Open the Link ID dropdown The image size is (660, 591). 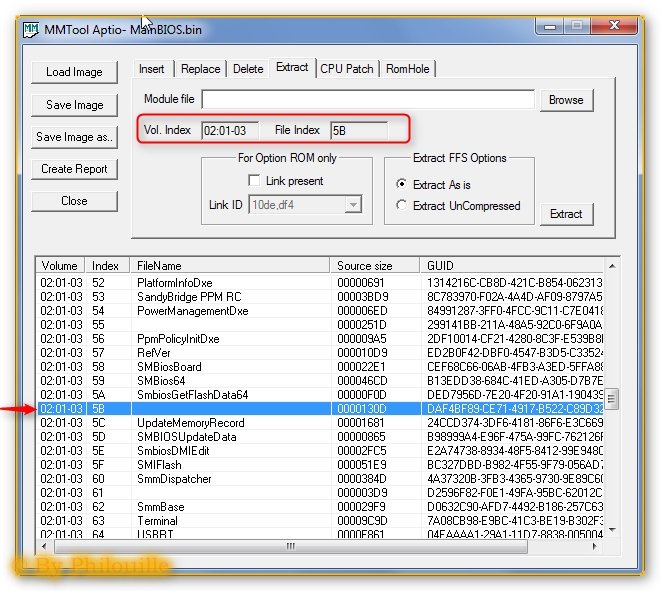pos(352,205)
